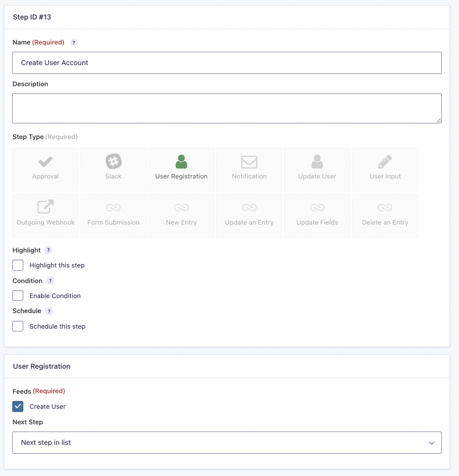Open the Next Step dropdown
The height and width of the screenshot is (476, 459).
pos(227,443)
